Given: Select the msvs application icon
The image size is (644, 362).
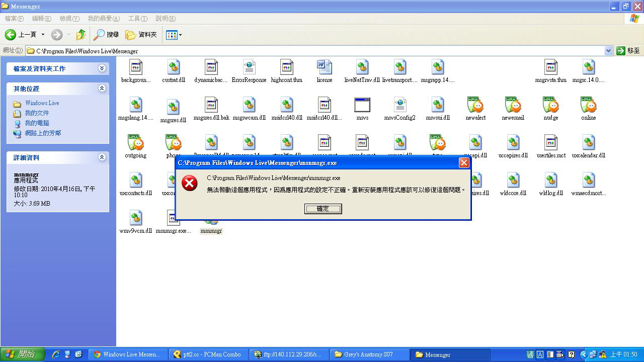Looking at the screenshot, I should (362, 105).
